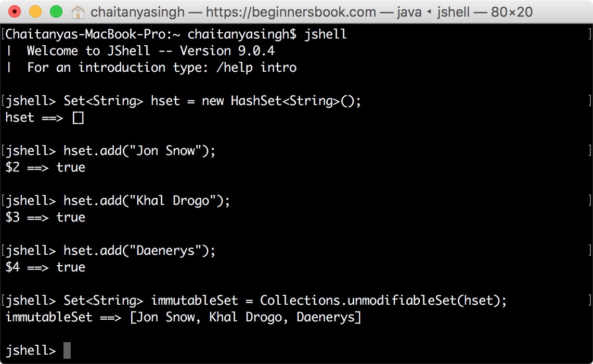This screenshot has width=593, height=364.
Task: Click the $2 ==> true result line
Action: [x=44, y=167]
